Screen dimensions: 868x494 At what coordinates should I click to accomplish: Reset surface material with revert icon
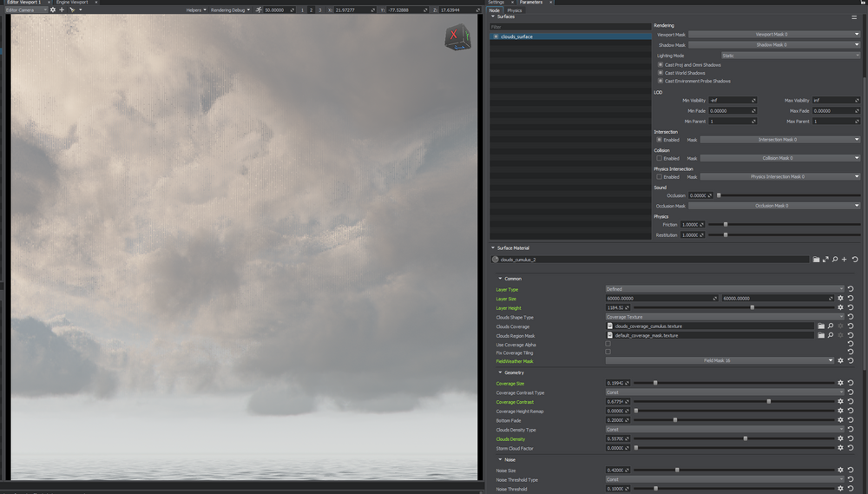[x=855, y=260]
